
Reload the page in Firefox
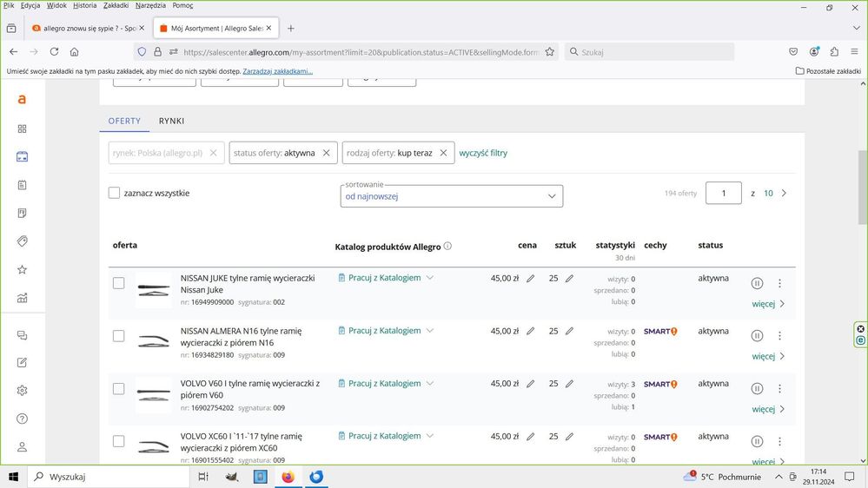coord(54,51)
